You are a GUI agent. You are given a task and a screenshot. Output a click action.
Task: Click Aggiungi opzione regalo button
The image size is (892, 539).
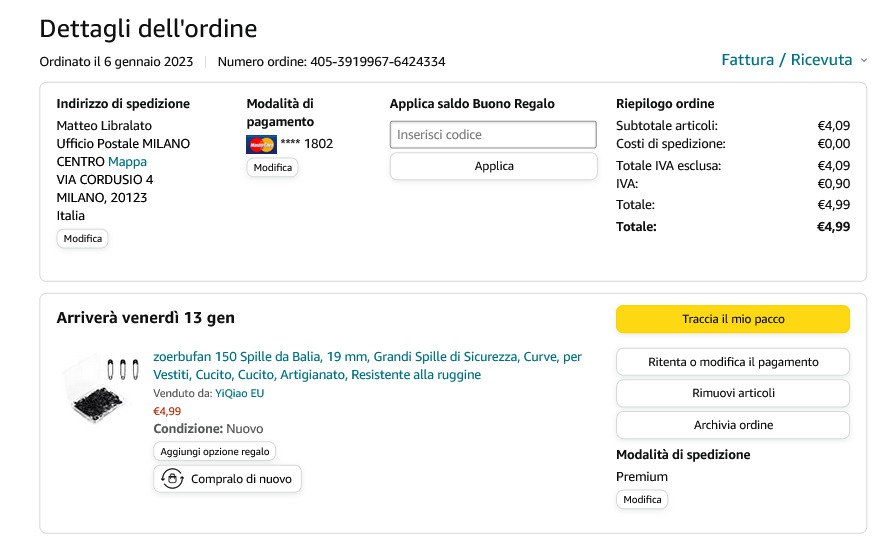(215, 452)
